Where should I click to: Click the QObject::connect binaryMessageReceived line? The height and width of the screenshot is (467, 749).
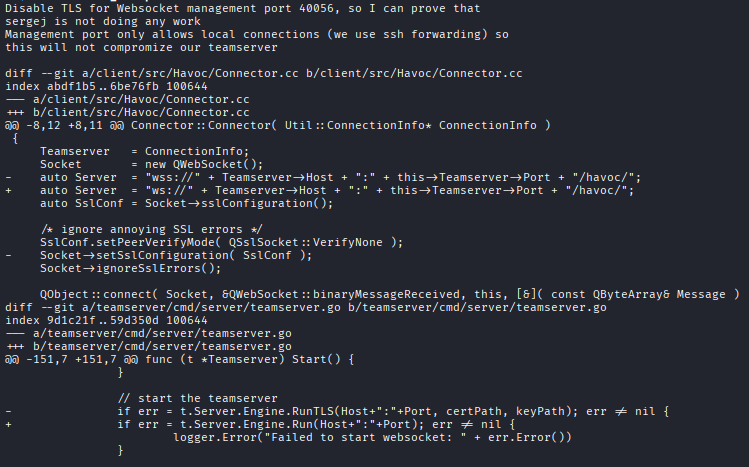[x=389, y=294]
